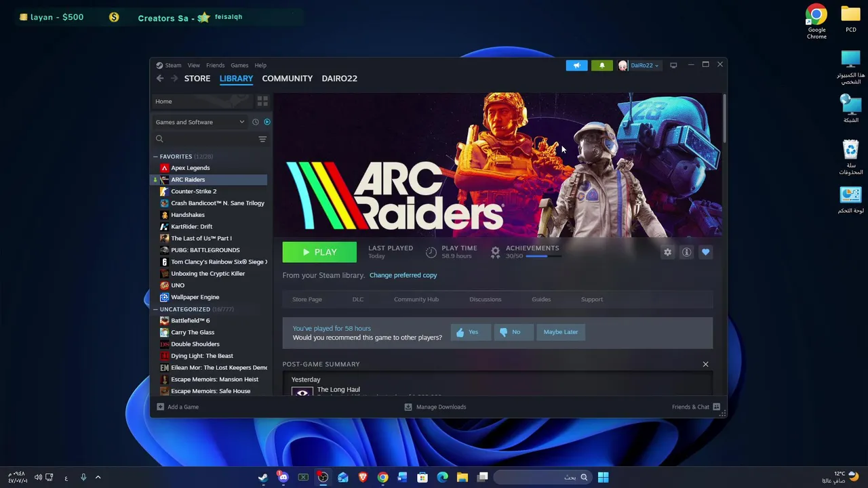Screen dimensions: 868x488
Task: Open File Explorer from the taskbar
Action: coord(462,477)
